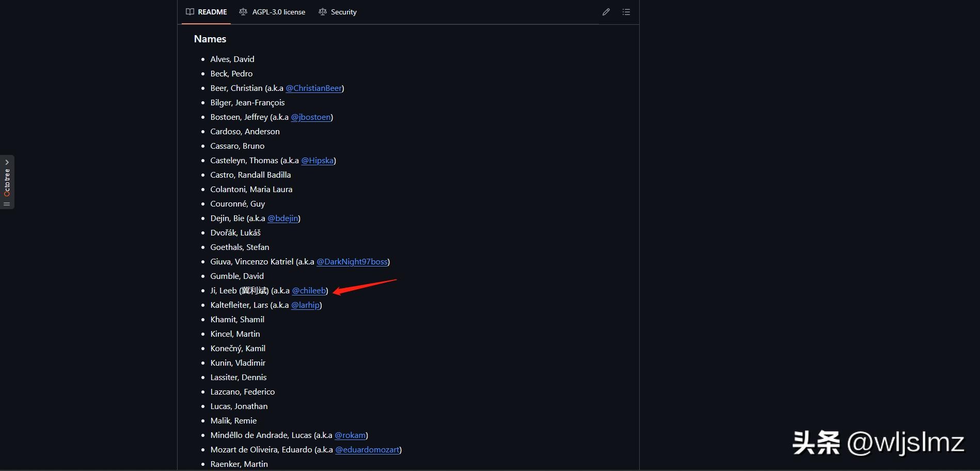The width and height of the screenshot is (980, 471).
Task: Visit the @larhip user link
Action: [x=305, y=305]
